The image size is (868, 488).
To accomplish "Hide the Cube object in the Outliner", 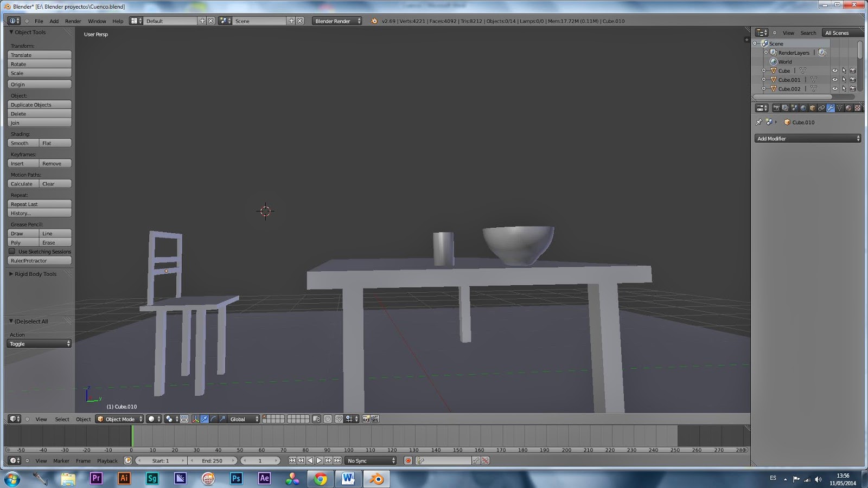I will click(835, 70).
